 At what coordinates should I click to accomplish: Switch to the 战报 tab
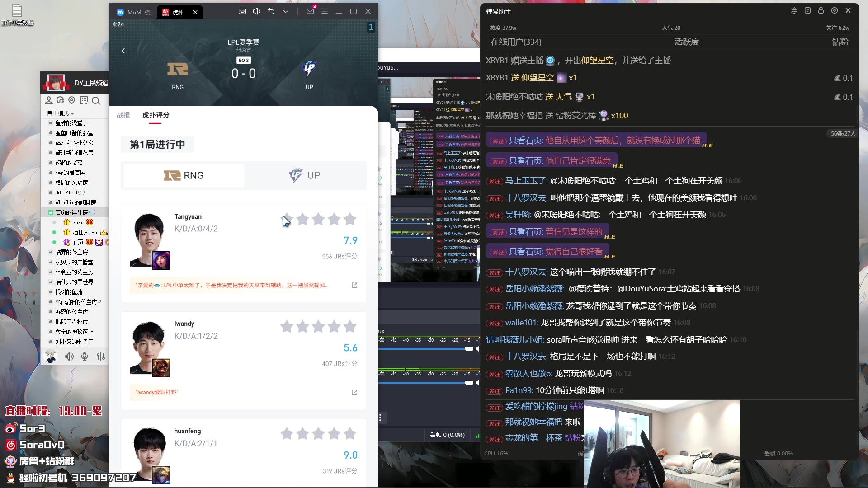point(123,115)
